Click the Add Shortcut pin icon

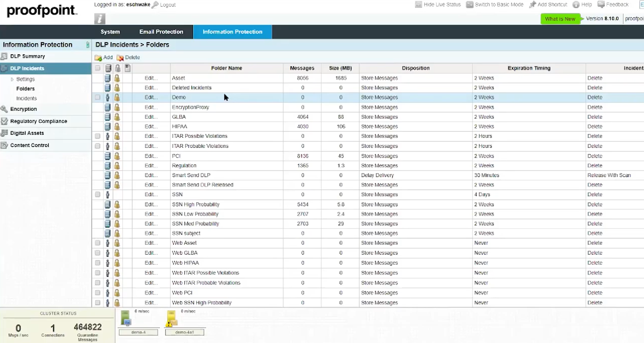coord(533,5)
